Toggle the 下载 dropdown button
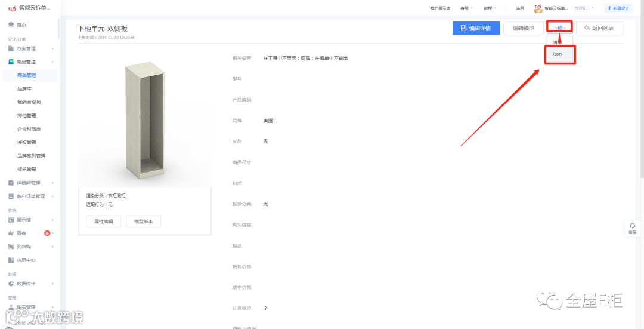This screenshot has width=644, height=329. tap(559, 29)
